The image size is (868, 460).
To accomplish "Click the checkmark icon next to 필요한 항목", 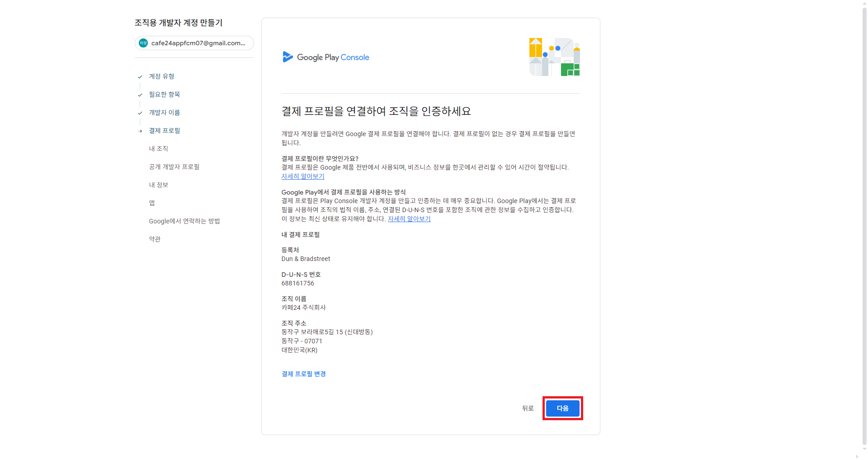I will [140, 95].
